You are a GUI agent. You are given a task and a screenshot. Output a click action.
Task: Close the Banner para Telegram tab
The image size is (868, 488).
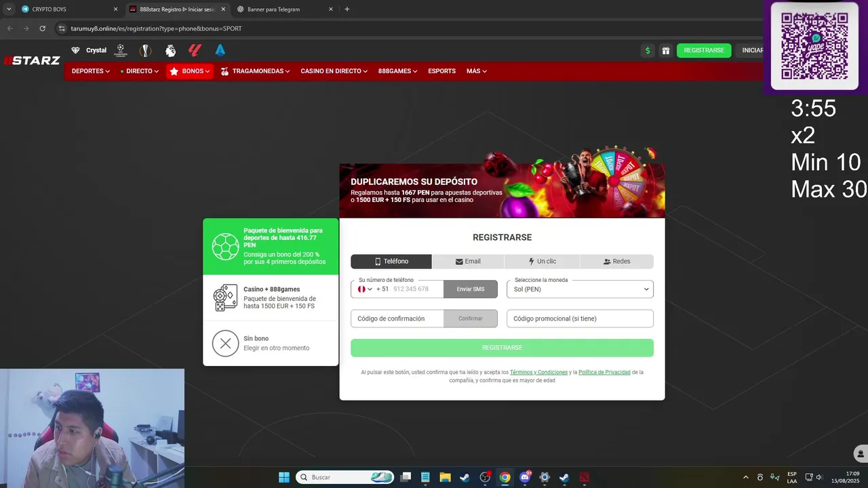tap(331, 9)
